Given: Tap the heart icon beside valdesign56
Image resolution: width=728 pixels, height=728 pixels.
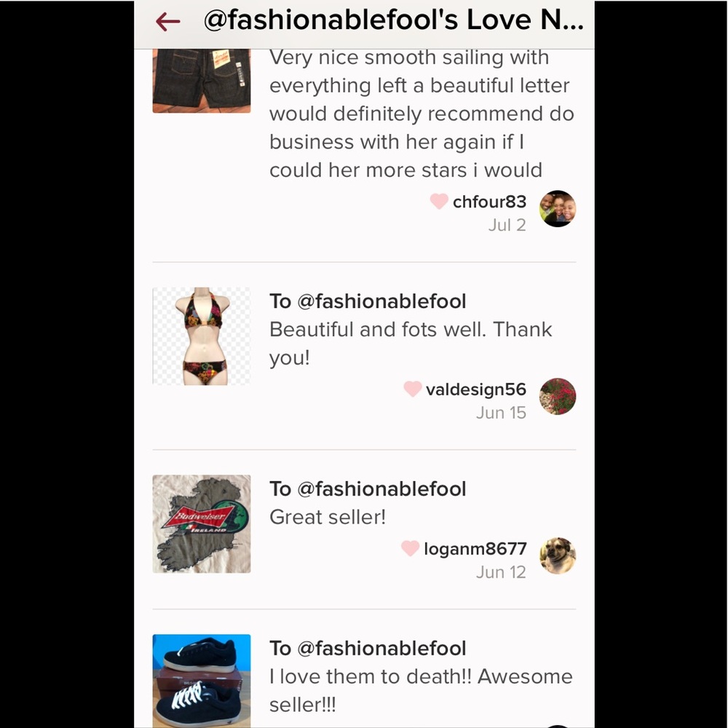Looking at the screenshot, I should (412, 389).
